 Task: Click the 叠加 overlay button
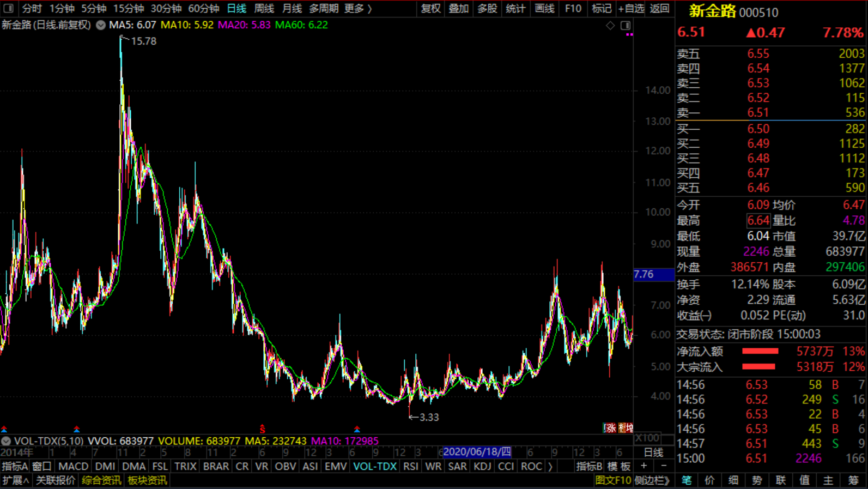tap(459, 8)
